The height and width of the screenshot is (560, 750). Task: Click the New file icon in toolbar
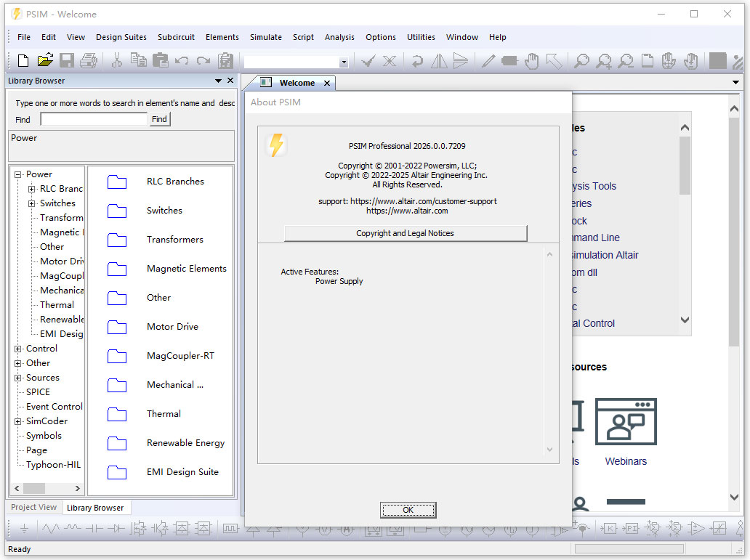[x=23, y=61]
